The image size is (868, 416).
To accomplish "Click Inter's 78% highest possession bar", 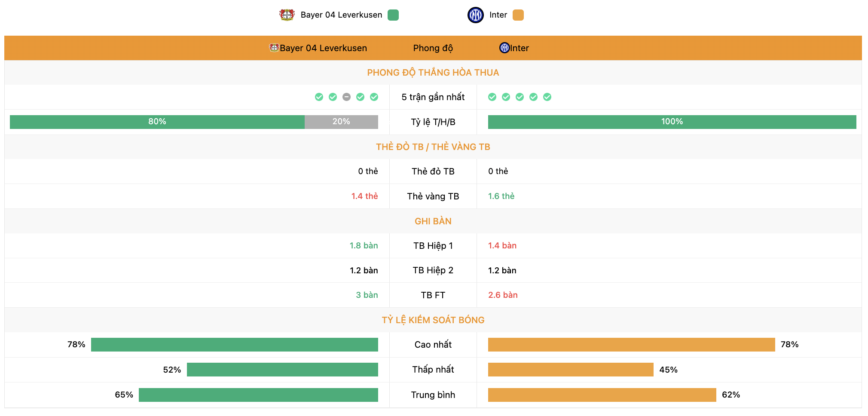I will (632, 345).
